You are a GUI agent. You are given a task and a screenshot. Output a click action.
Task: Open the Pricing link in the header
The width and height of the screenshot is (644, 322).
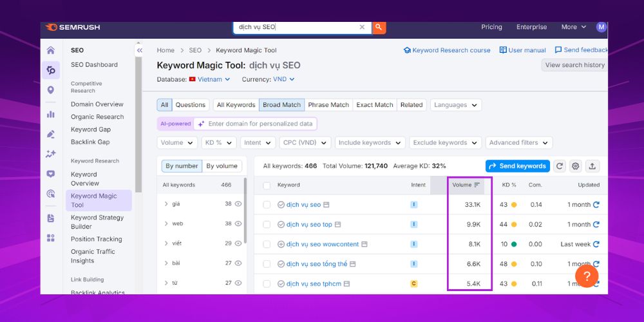tap(491, 27)
